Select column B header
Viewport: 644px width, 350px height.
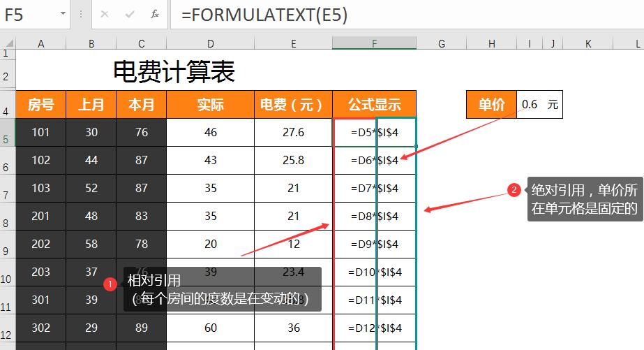[x=91, y=43]
